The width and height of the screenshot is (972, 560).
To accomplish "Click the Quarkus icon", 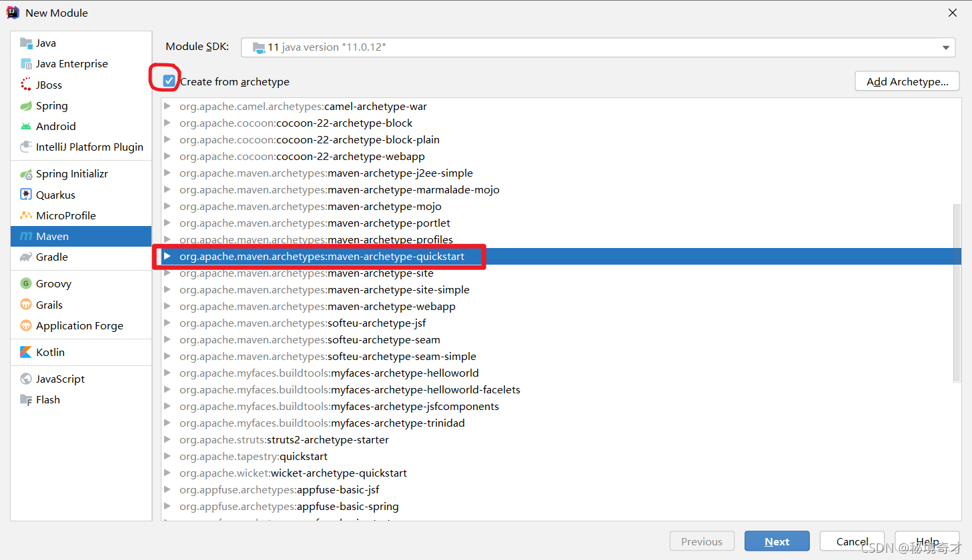I will point(26,195).
